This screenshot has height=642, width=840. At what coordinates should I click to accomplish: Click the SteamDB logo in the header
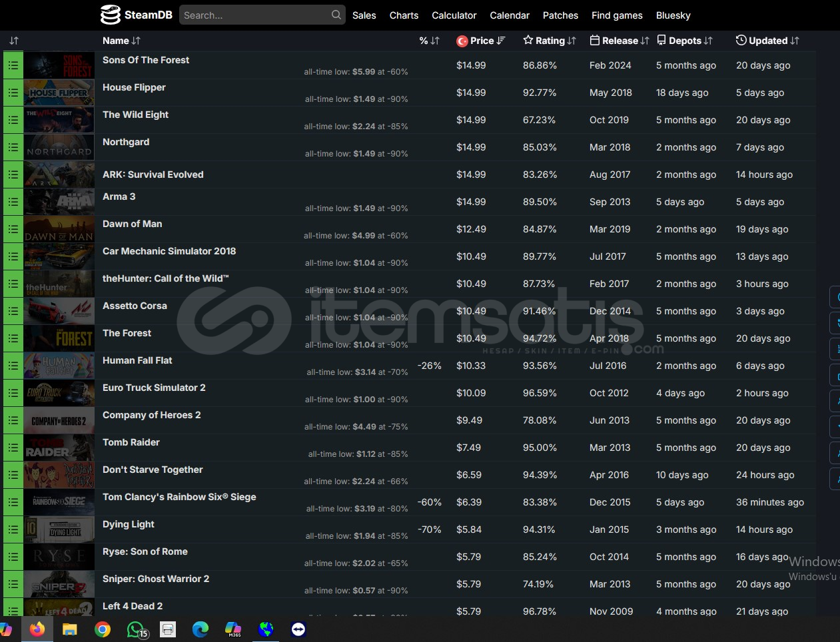(x=136, y=15)
